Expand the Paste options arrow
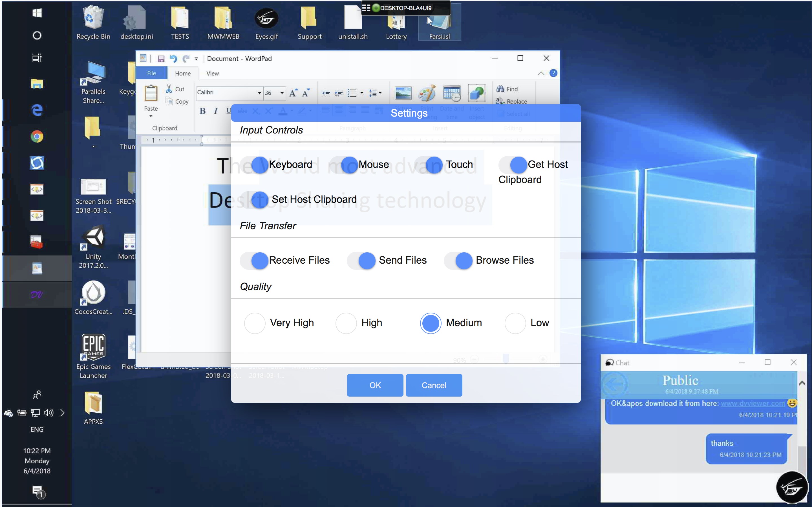The image size is (812, 507). pyautogui.click(x=151, y=116)
